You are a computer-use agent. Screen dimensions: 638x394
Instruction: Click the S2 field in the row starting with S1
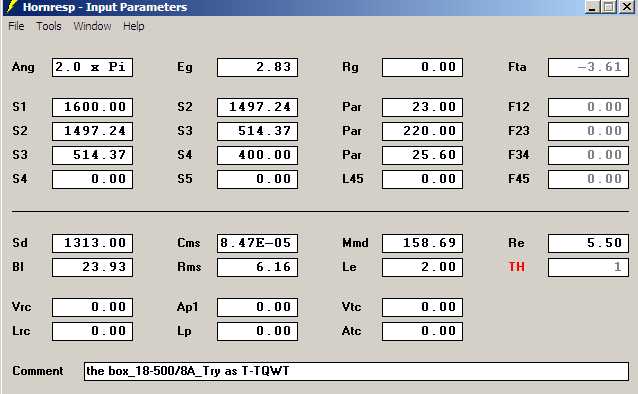point(258,107)
